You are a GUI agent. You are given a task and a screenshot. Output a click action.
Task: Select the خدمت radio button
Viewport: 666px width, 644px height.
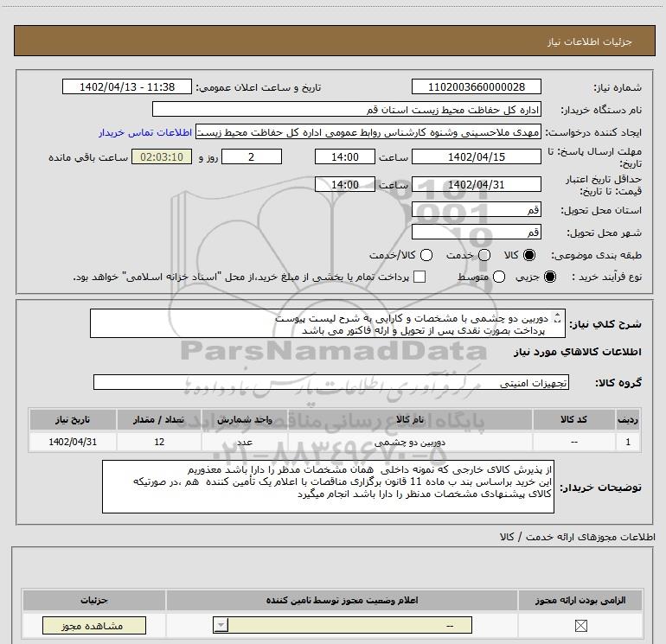tap(484, 255)
